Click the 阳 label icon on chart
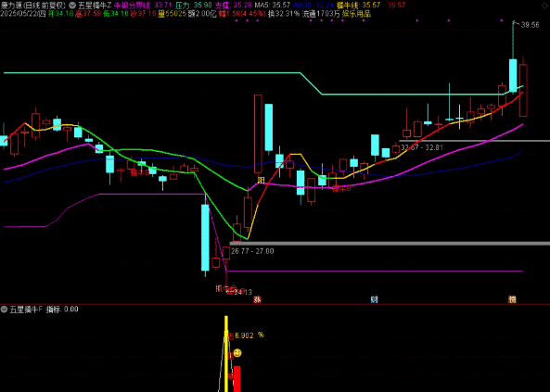Image resolution: width=550 pixels, height=392 pixels. point(261,180)
